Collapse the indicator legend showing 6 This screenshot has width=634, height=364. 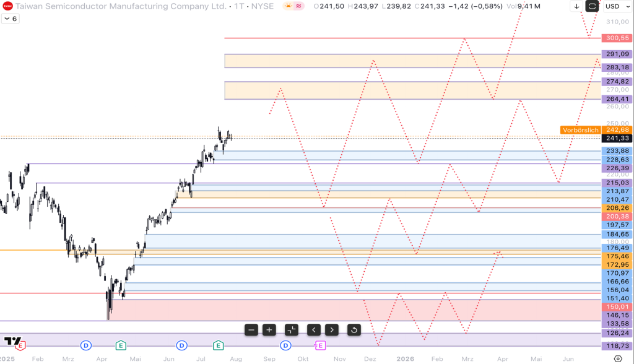tap(11, 19)
